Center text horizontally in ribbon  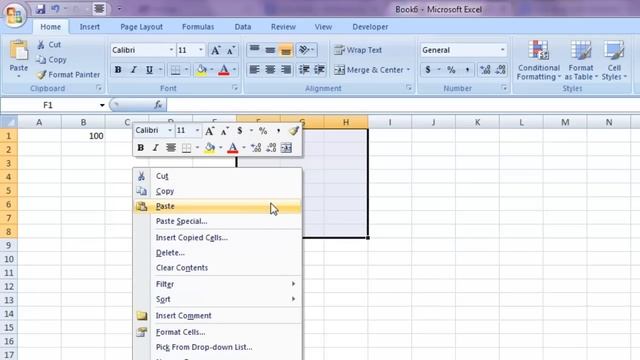270,70
